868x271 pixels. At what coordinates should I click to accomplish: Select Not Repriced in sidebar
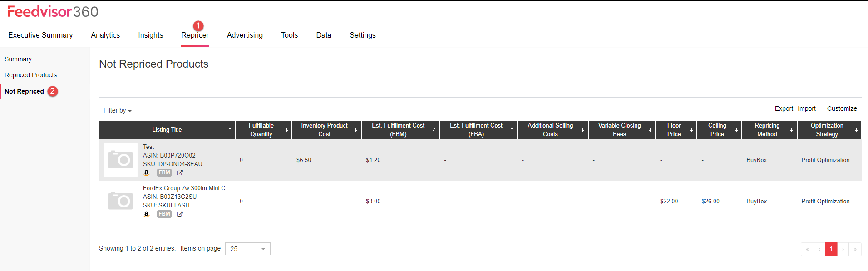coord(25,91)
